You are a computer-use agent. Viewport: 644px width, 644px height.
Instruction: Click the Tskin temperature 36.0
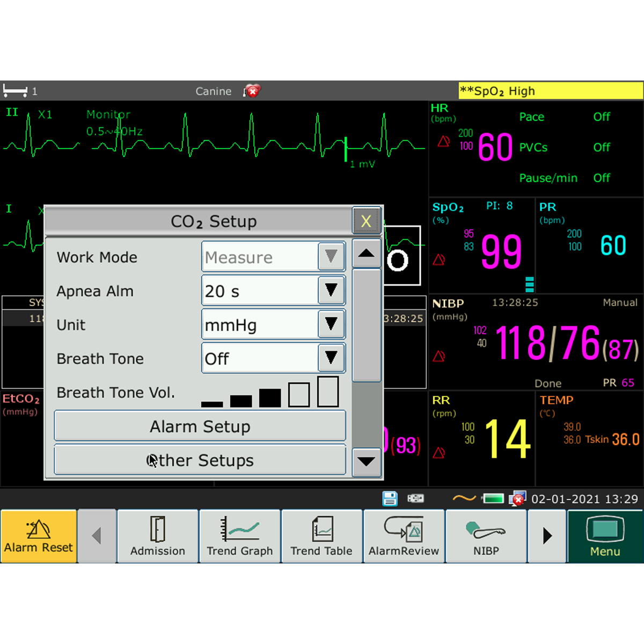coord(626,440)
